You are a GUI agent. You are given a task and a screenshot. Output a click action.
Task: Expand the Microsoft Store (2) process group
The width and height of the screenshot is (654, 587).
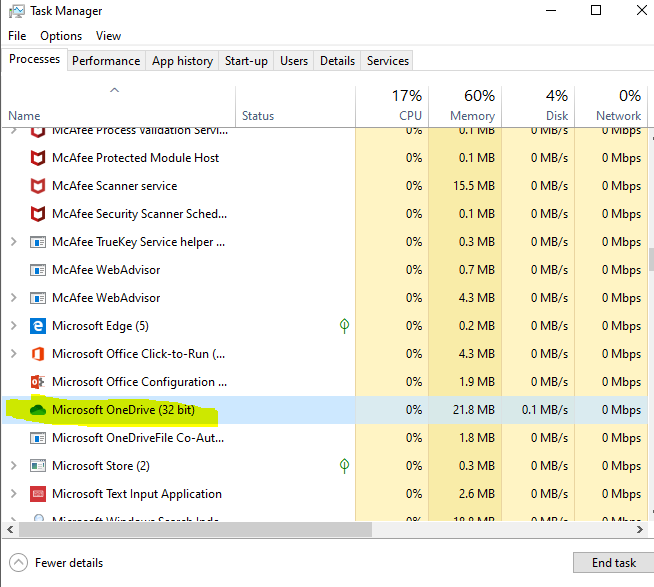(14, 465)
